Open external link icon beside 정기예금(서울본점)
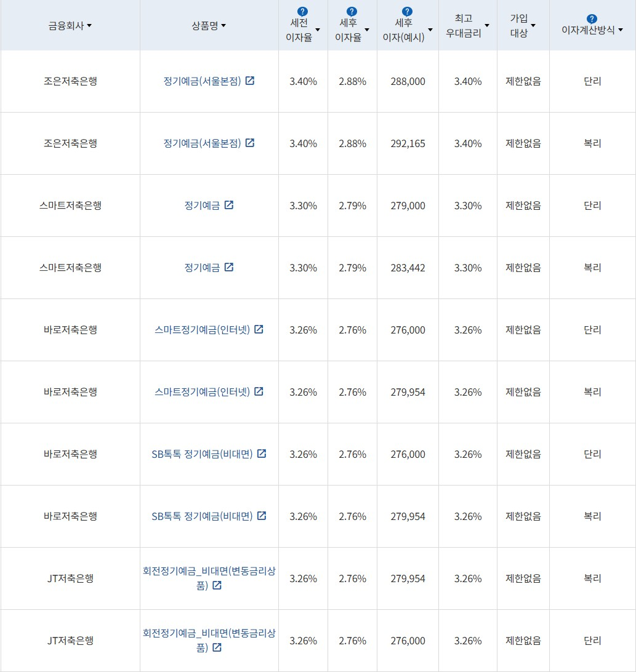 tap(250, 81)
